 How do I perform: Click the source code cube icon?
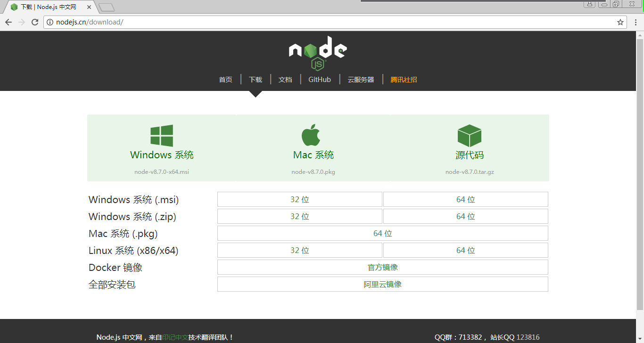pos(469,136)
